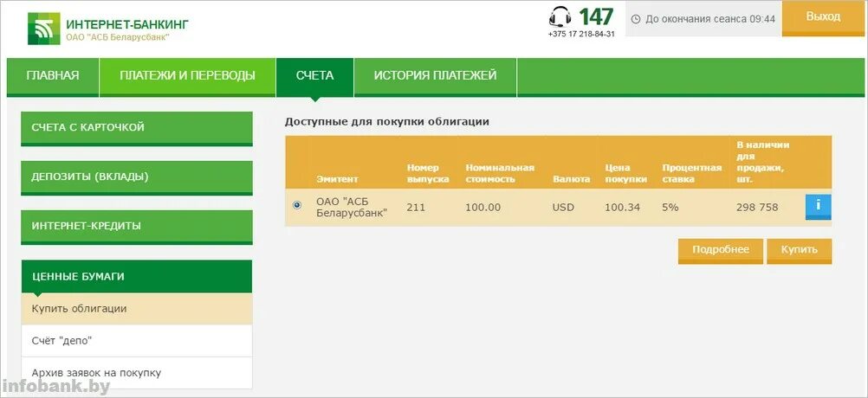
Task: Click the session timer clock icon
Action: (x=636, y=19)
